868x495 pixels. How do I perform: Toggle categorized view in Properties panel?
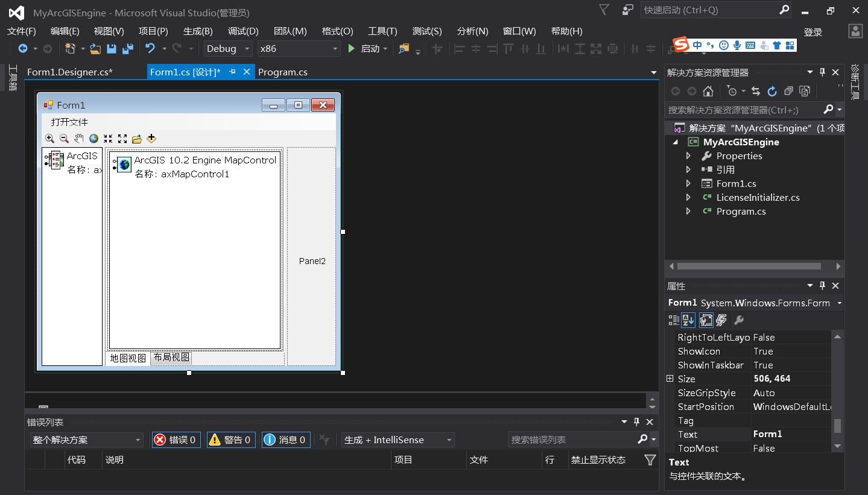674,320
